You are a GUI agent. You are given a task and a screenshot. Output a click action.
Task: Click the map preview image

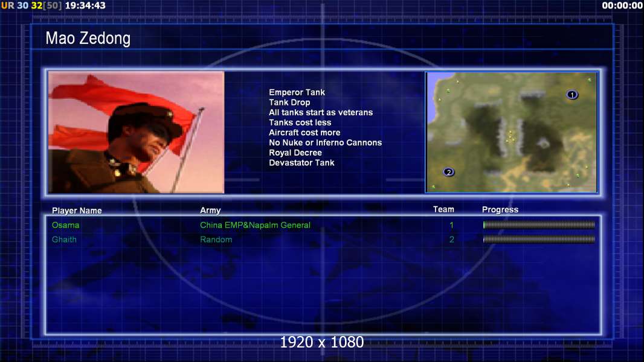[511, 132]
